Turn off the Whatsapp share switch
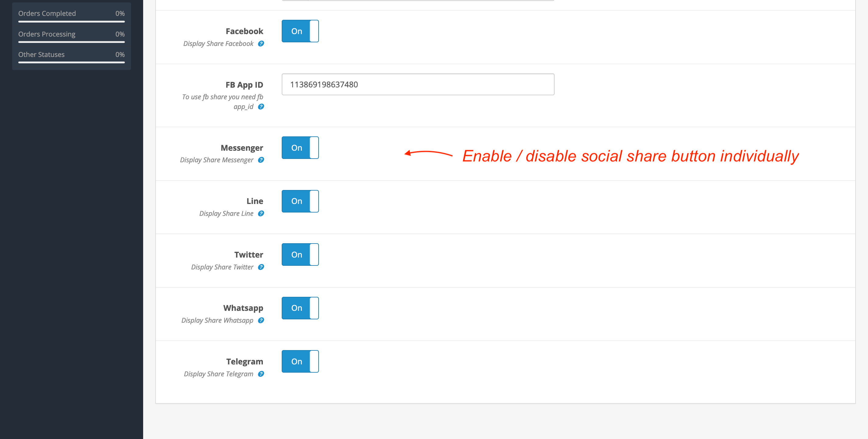Image resolution: width=868 pixels, height=439 pixels. coord(300,308)
